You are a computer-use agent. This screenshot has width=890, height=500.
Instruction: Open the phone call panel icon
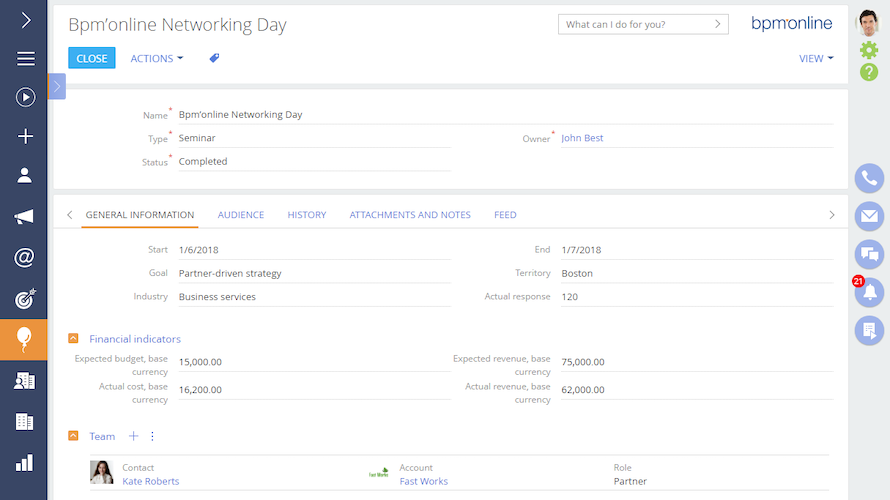pos(869,178)
